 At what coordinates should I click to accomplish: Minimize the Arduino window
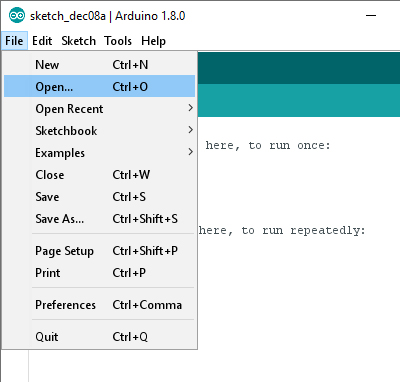click(371, 16)
